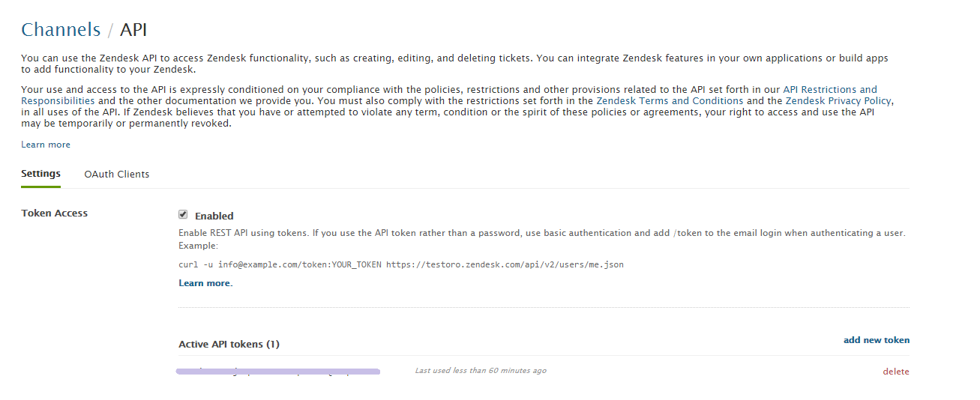
Task: Click the Last used less than 60 minutes ago text
Action: (x=481, y=371)
